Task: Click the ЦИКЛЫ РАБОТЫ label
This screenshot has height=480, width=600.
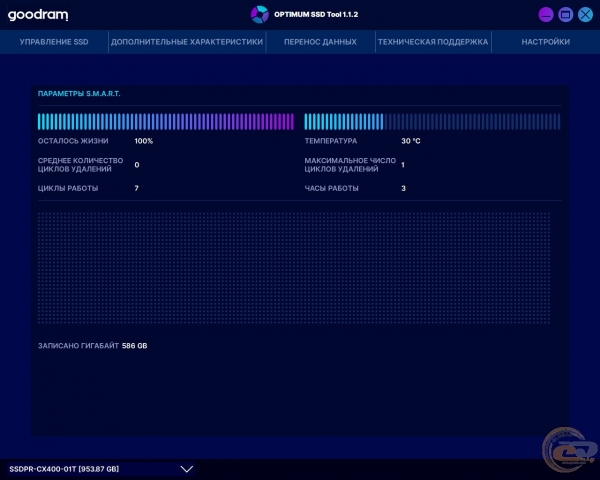Action: pyautogui.click(x=68, y=188)
